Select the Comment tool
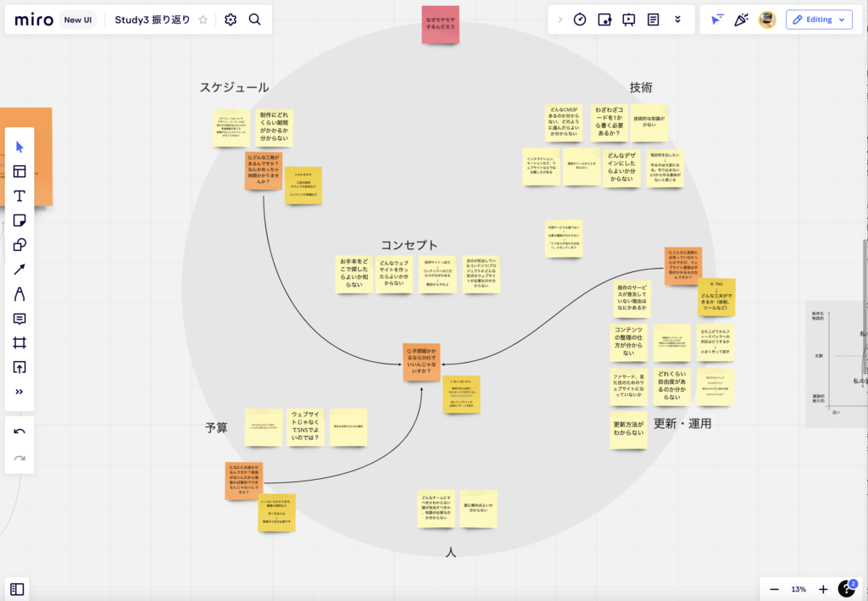The image size is (868, 601). coord(19,319)
